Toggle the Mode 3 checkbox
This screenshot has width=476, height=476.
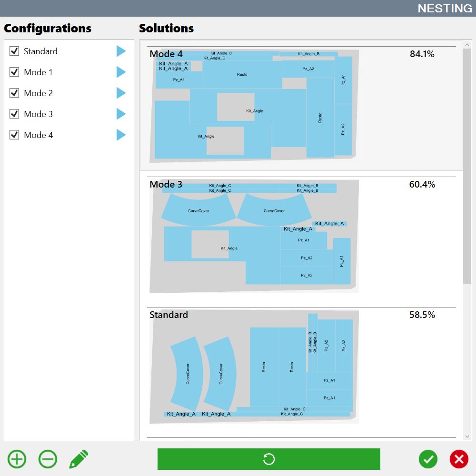(x=14, y=114)
